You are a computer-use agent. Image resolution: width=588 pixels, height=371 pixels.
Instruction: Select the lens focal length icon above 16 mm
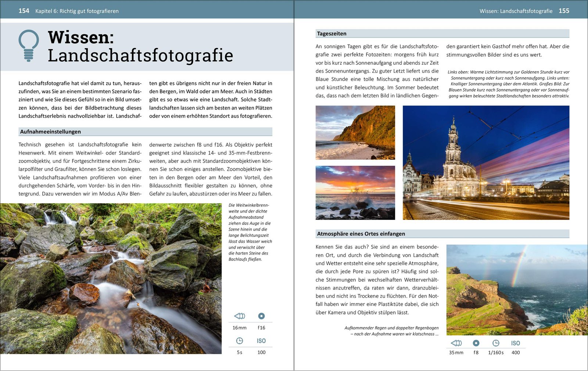[239, 315]
